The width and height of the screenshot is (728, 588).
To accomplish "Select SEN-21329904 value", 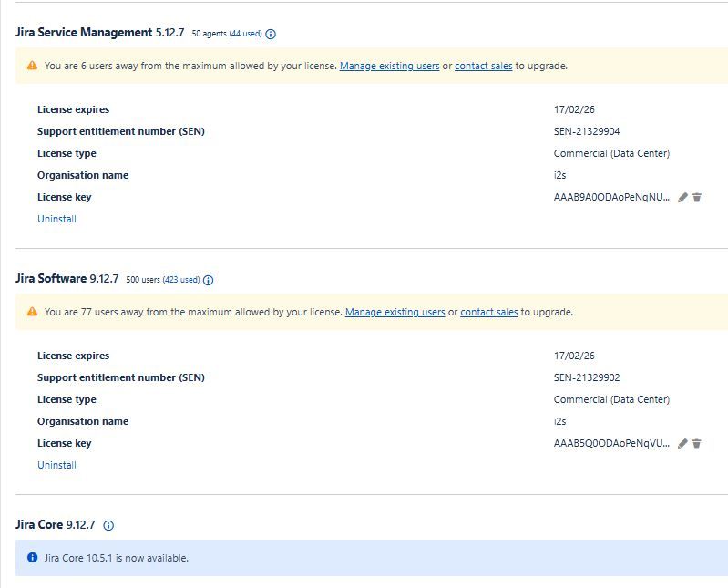I will (x=587, y=131).
